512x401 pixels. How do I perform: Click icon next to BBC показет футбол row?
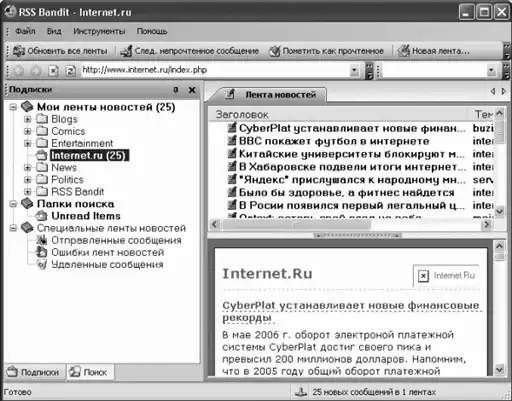click(232, 141)
